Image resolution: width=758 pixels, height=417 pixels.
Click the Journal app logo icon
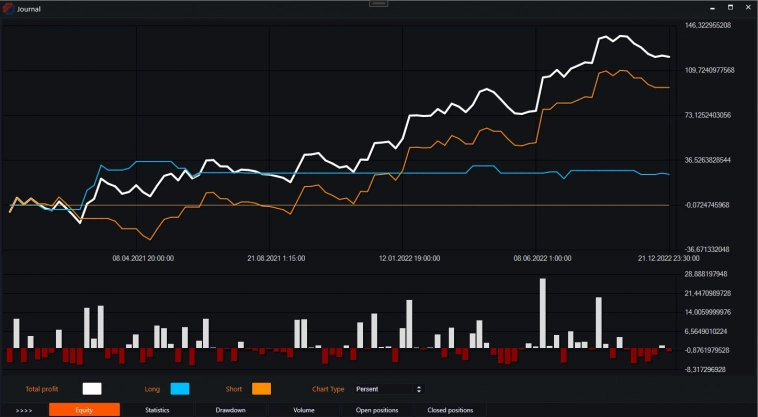pyautogui.click(x=8, y=8)
